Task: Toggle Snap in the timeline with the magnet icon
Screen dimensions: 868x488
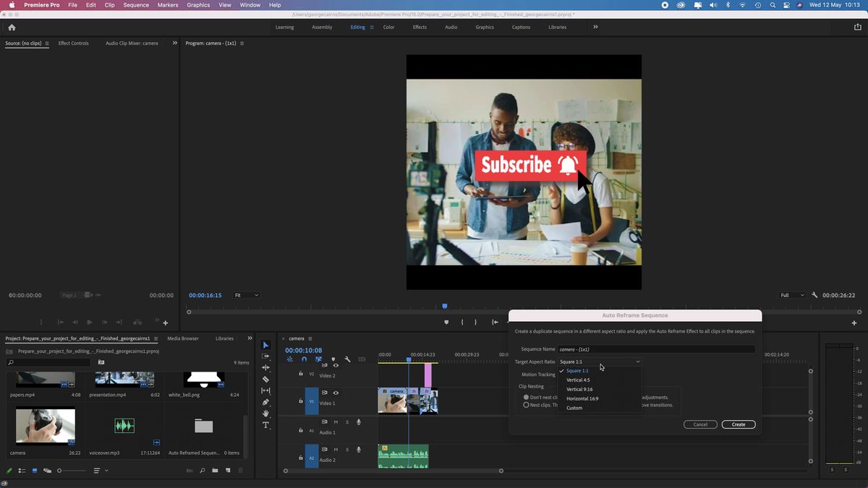Action: click(304, 359)
